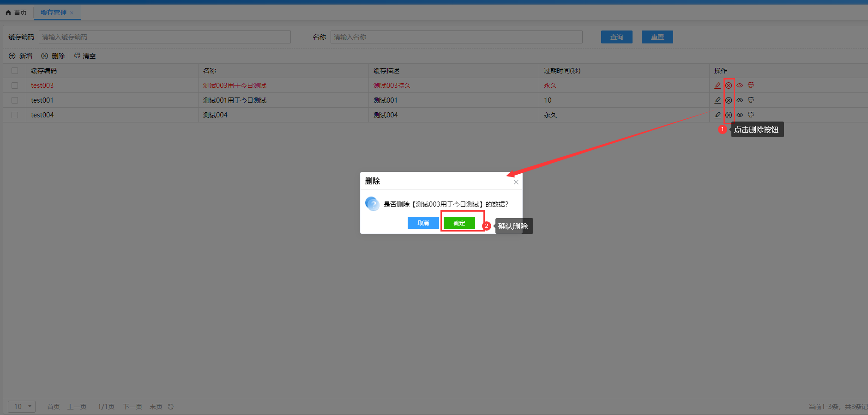
Task: Click the 删除 delete toolbar button
Action: [x=53, y=56]
